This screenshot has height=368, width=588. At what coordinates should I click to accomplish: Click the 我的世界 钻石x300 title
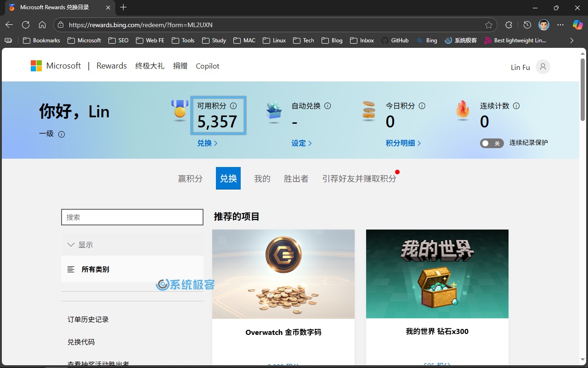point(437,331)
